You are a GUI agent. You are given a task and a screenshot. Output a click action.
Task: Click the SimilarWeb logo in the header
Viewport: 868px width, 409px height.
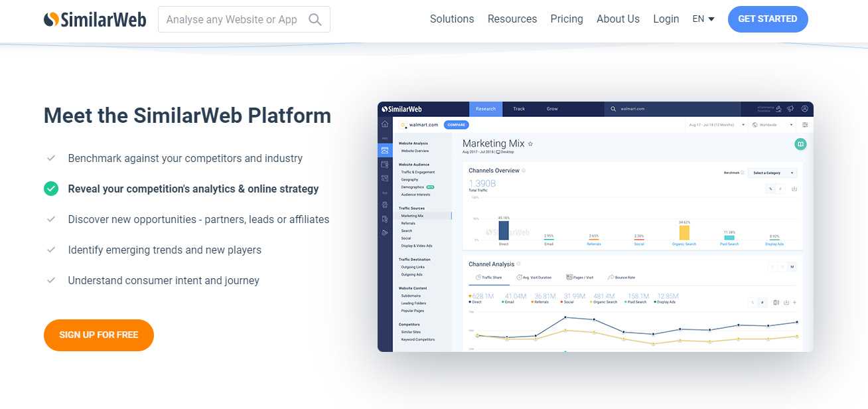tap(95, 19)
